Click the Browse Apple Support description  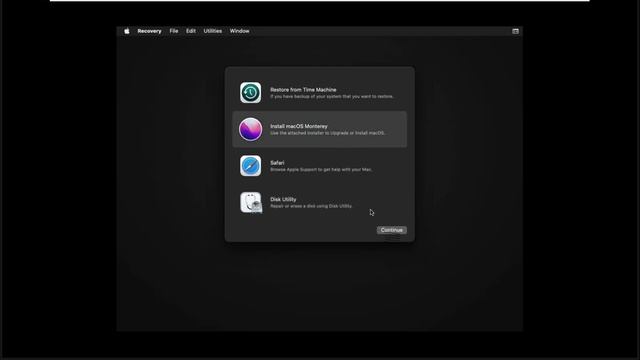[x=321, y=169]
